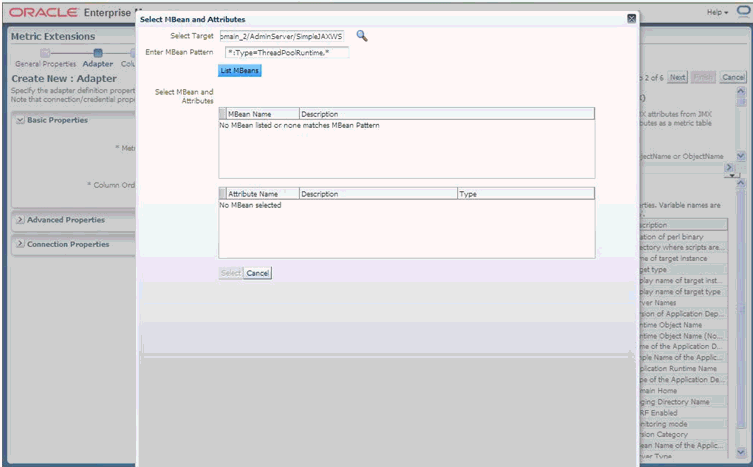Click into the Select Target field
The width and height of the screenshot is (753, 467).
click(281, 37)
